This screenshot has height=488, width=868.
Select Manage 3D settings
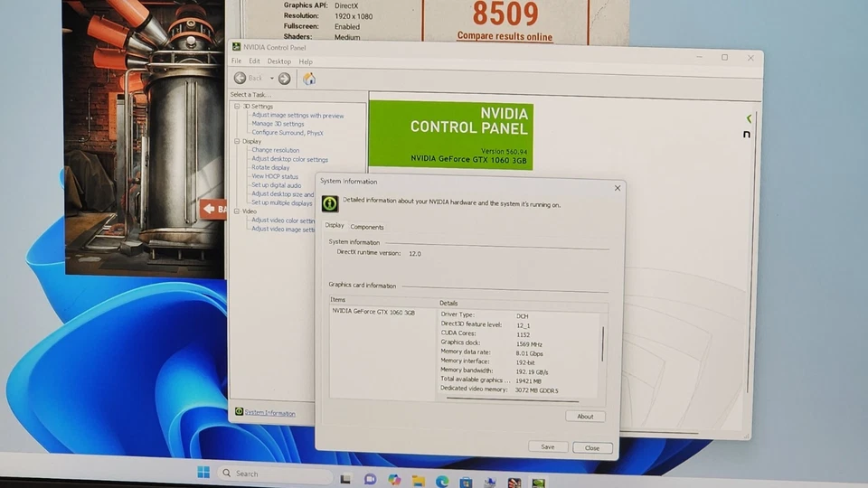click(278, 124)
